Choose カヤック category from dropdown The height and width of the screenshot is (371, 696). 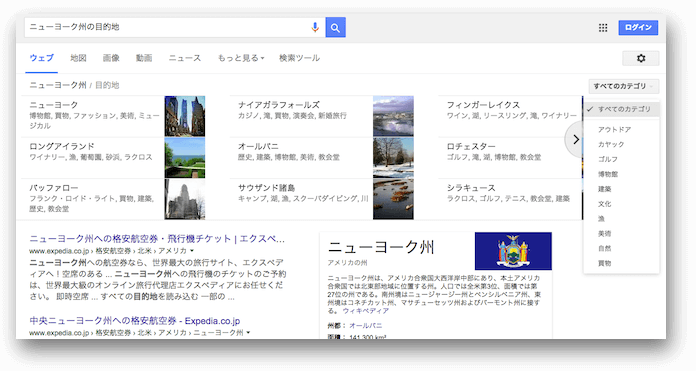(611, 144)
